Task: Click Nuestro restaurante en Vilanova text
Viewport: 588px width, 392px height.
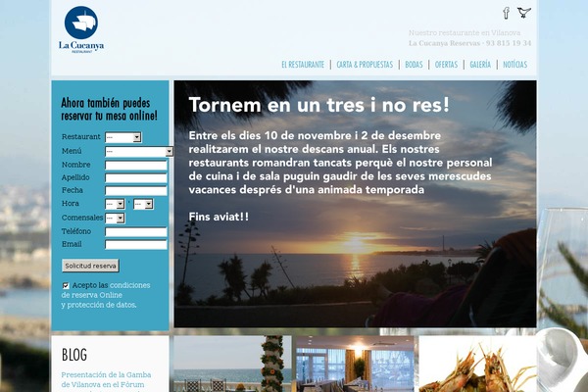Action: click(x=465, y=32)
